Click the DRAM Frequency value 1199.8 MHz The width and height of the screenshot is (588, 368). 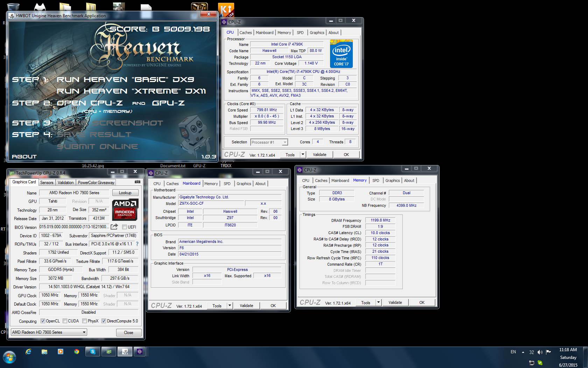click(380, 220)
